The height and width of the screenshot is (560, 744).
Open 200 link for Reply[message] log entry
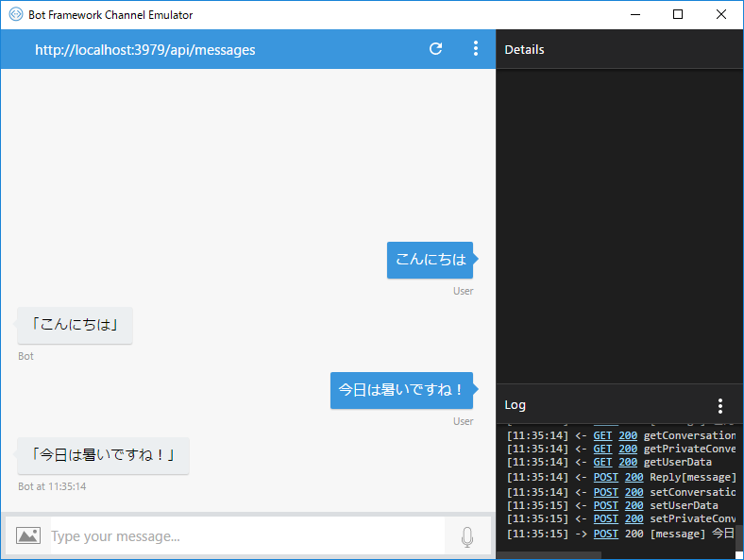[634, 478]
